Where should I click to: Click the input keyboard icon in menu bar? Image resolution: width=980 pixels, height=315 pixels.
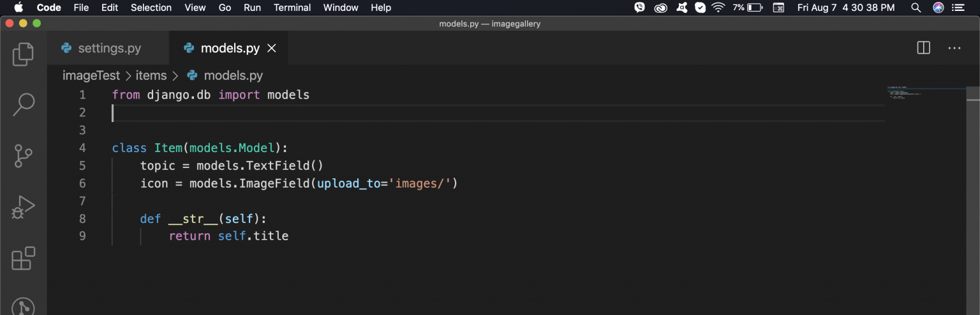click(x=778, y=8)
